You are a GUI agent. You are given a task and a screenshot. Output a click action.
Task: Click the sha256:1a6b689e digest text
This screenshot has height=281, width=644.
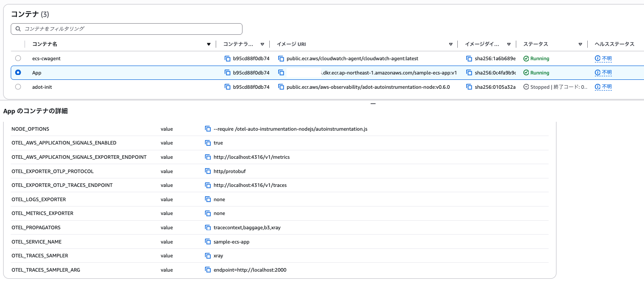pos(495,58)
